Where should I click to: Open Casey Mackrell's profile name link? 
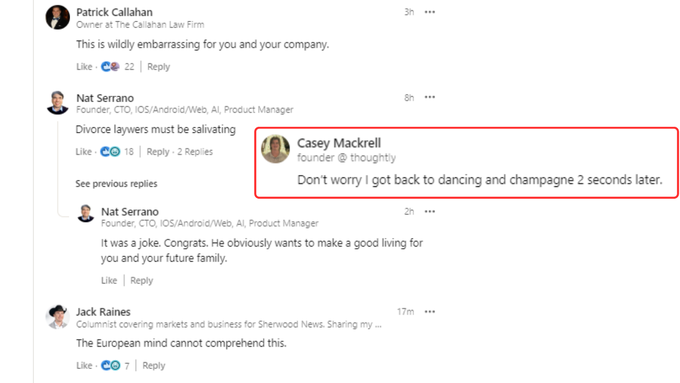click(339, 143)
